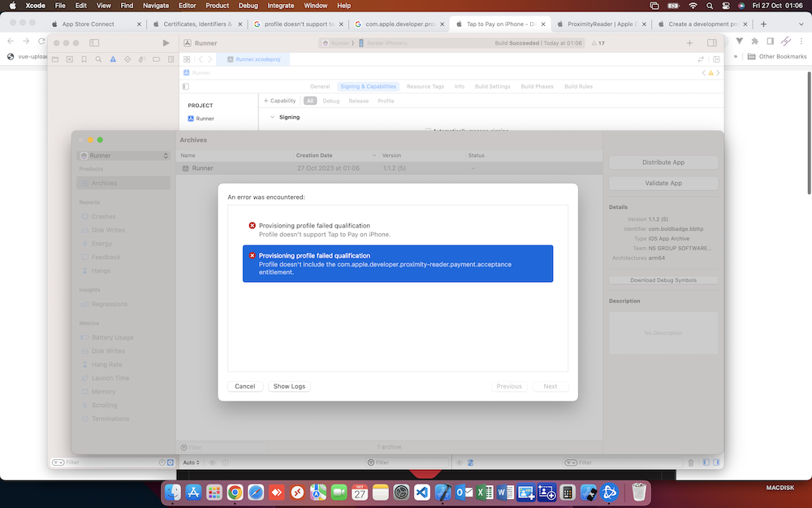This screenshot has height=508, width=812.
Task: Open the Runner.xcodeproj editor tab
Action: (253, 59)
